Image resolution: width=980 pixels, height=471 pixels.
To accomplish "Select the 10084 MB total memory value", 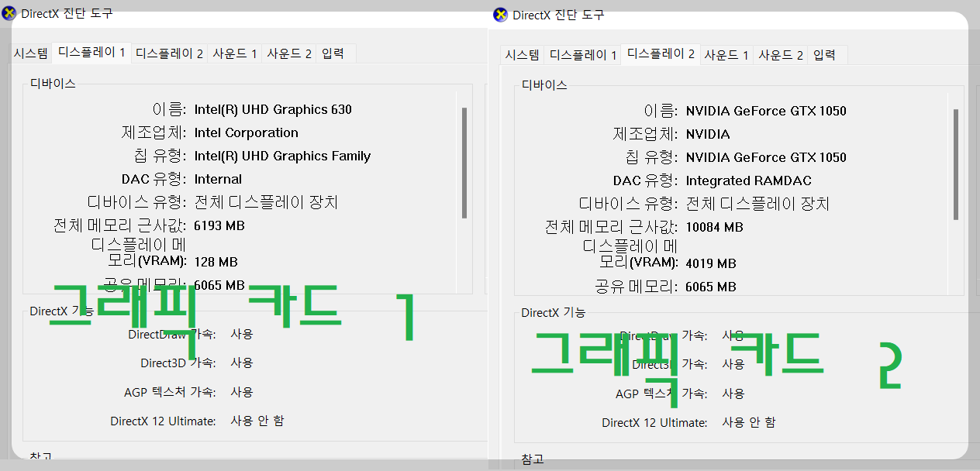I will 714,227.
